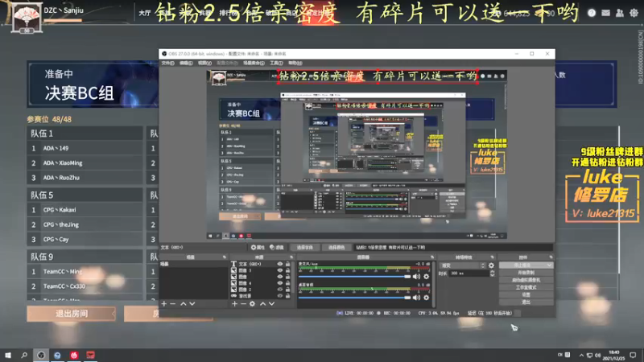Open the Windows Start menu
Screen dimensions: 644x362
[x=8, y=355]
